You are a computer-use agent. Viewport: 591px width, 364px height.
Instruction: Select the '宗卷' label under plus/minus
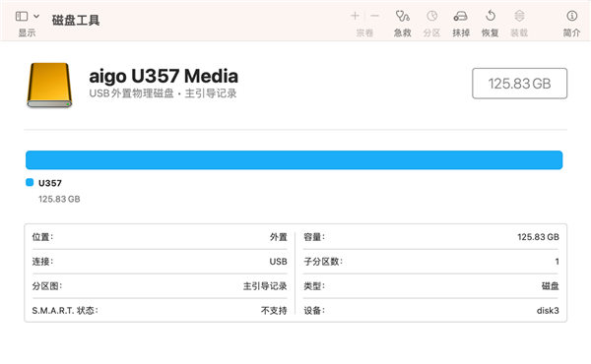point(364,32)
